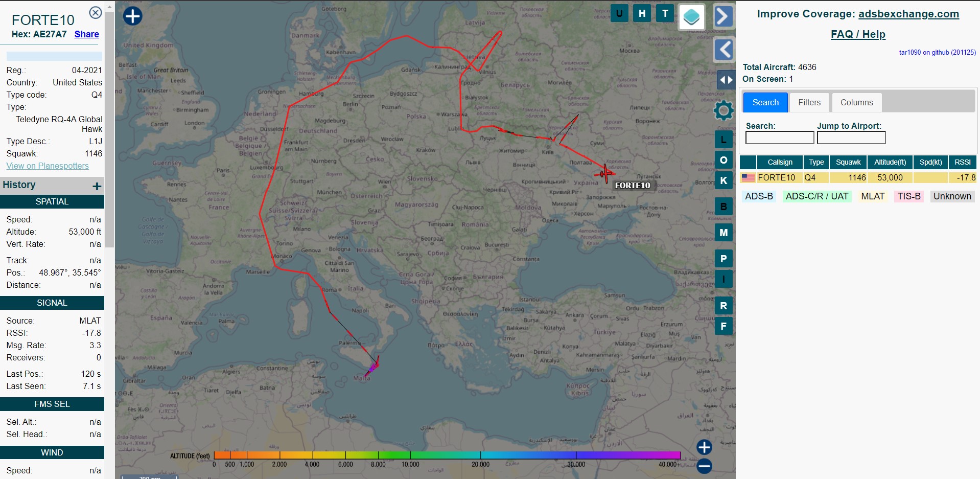
Task: Click the SIGNAL section header
Action: (x=52, y=303)
